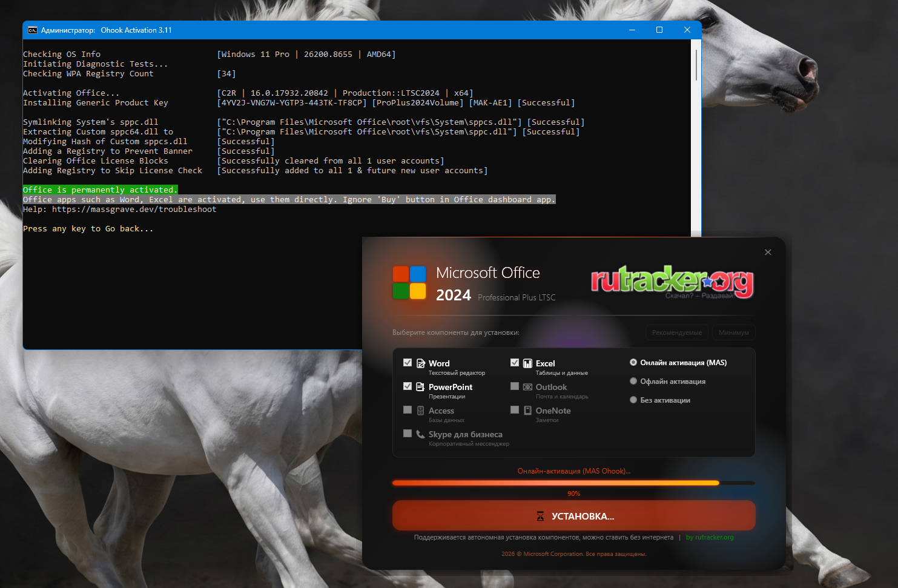Viewport: 898px width, 588px height.
Task: Click the OneNote notebook icon in the installer
Action: click(527, 411)
